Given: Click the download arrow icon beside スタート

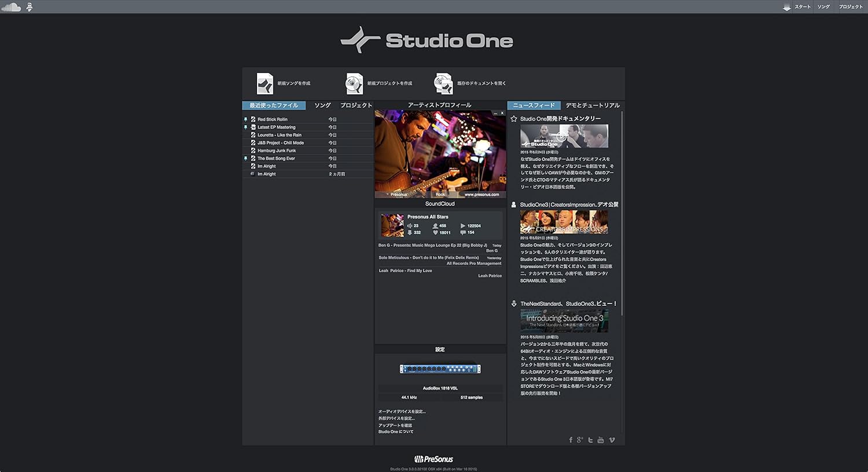Looking at the screenshot, I should point(786,7).
